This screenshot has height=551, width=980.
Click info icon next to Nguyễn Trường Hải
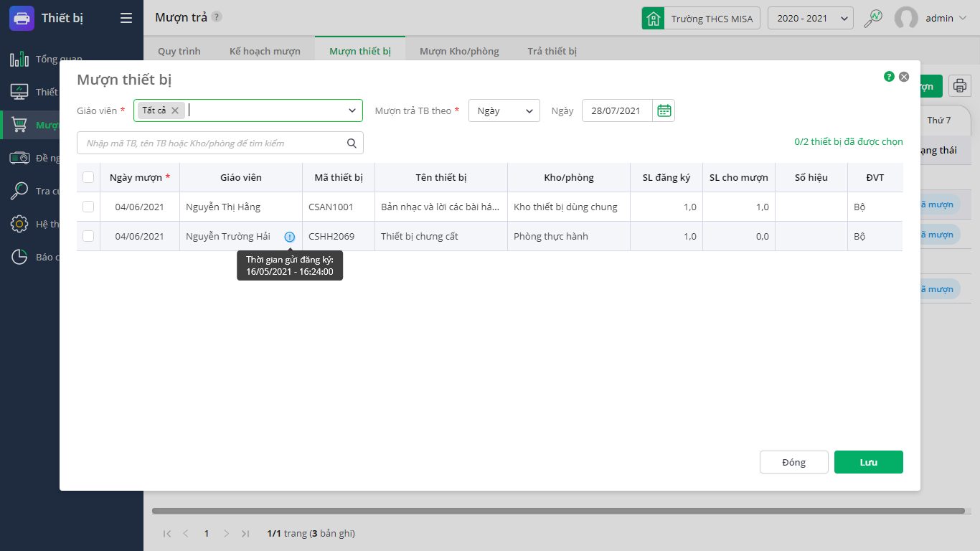point(290,237)
